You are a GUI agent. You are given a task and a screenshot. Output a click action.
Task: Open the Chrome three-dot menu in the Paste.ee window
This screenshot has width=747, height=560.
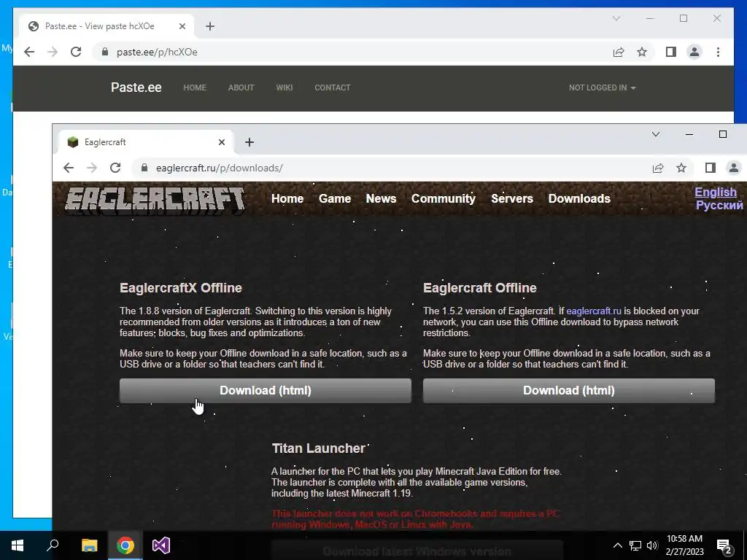click(x=718, y=52)
